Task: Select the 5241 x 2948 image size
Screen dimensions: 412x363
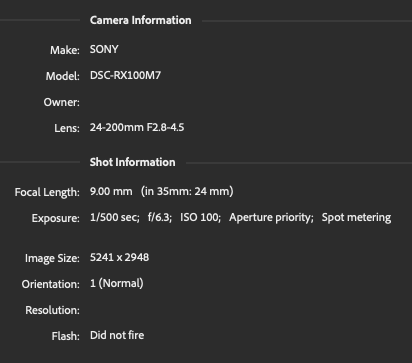Action: [119, 257]
